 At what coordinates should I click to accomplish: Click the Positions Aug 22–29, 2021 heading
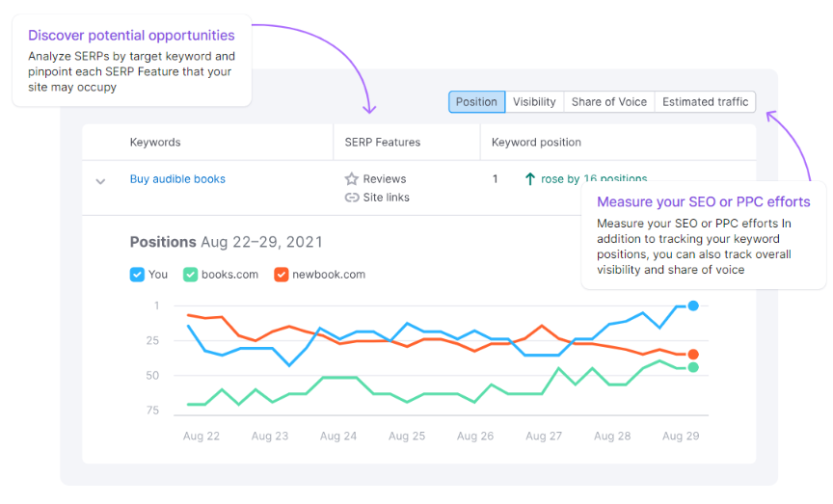[227, 242]
